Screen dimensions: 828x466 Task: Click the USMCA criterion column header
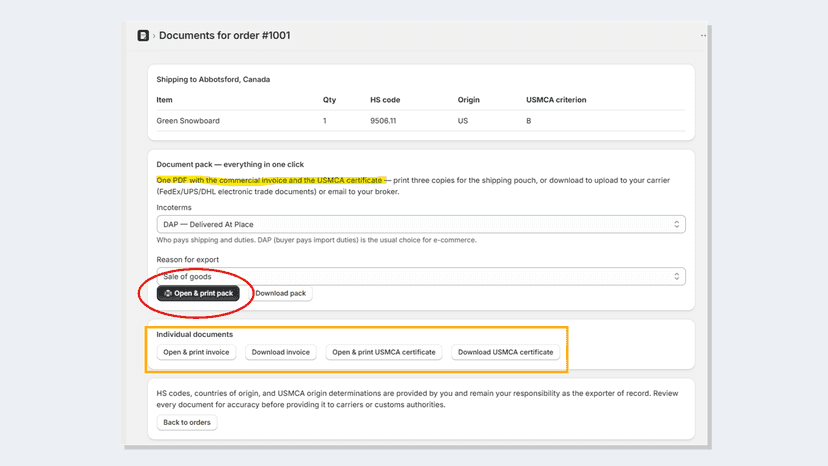click(556, 100)
